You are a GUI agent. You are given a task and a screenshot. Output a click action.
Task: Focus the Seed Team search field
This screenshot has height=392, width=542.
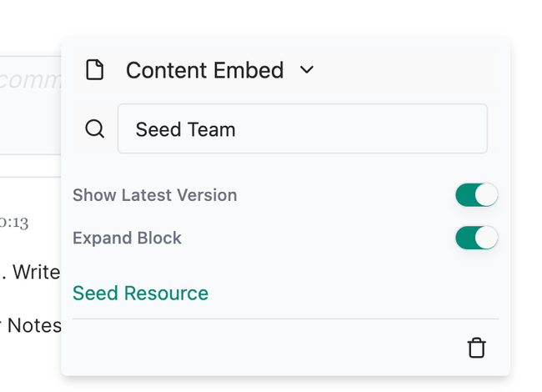coord(302,128)
